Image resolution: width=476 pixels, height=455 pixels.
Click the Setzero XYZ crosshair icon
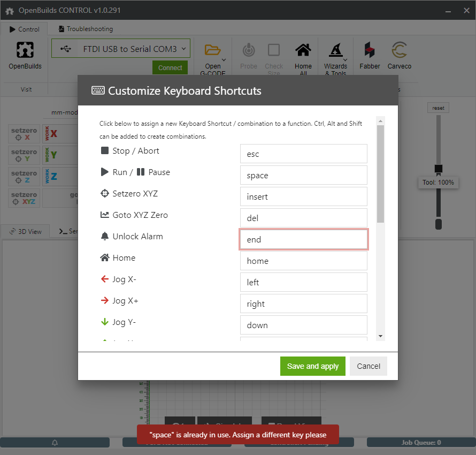pos(105,193)
